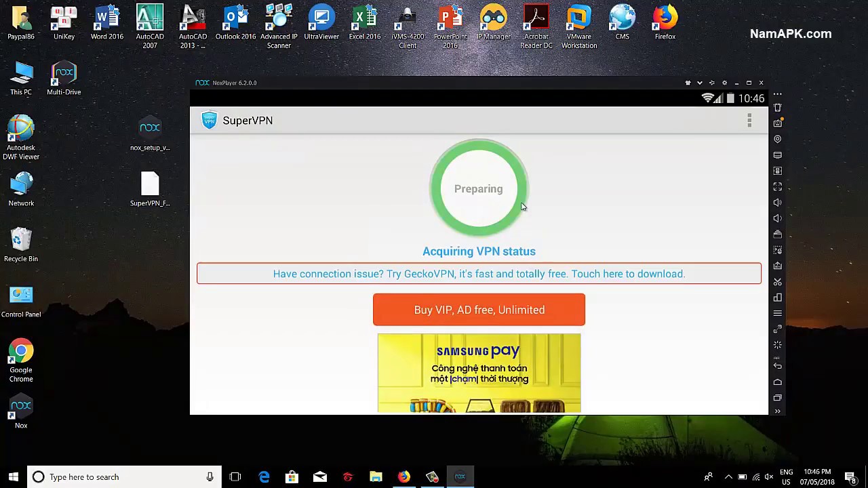Select the nox_setup_v... file on desktop

click(x=150, y=134)
